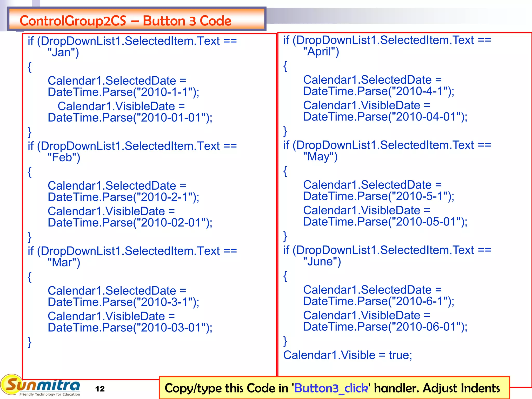
Task: Click DateTime.Parse("2010-04-01") line
Action: click(385, 117)
